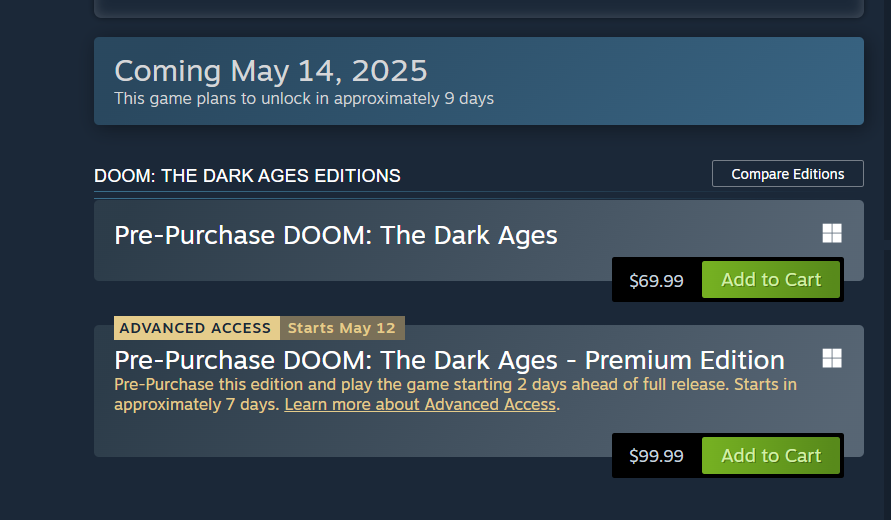Click the dark panel above the release banner

coord(478,8)
